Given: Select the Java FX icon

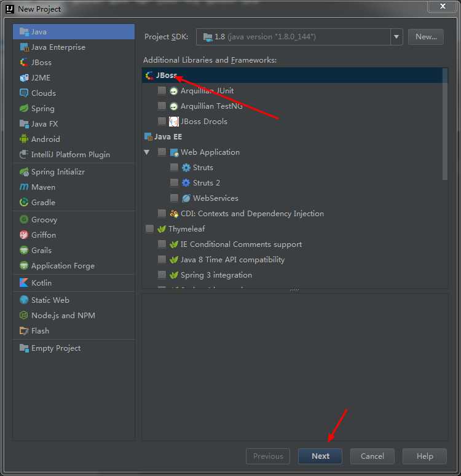Looking at the screenshot, I should pos(24,123).
